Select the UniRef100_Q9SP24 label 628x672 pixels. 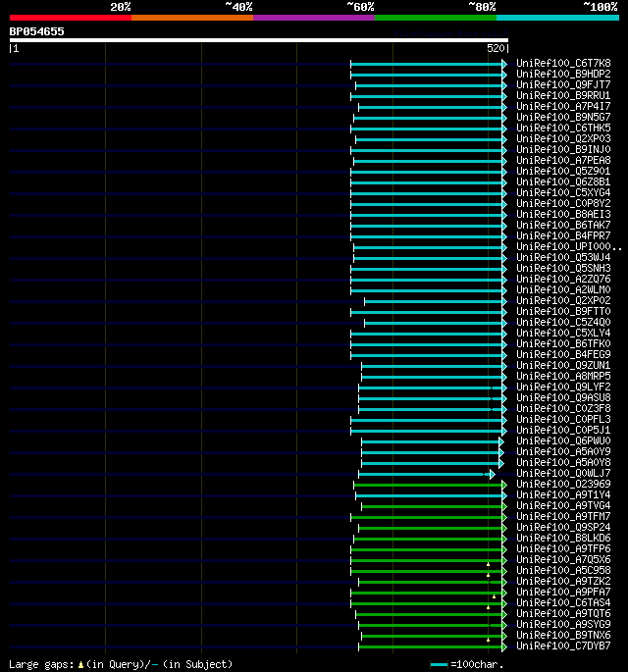(563, 527)
